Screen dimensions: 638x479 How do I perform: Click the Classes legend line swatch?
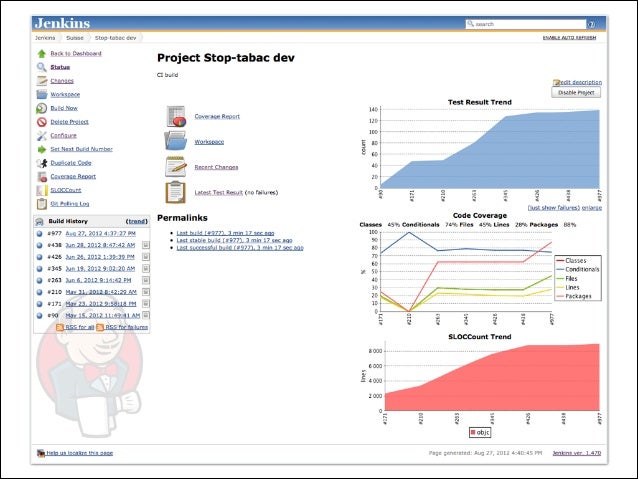click(560, 260)
